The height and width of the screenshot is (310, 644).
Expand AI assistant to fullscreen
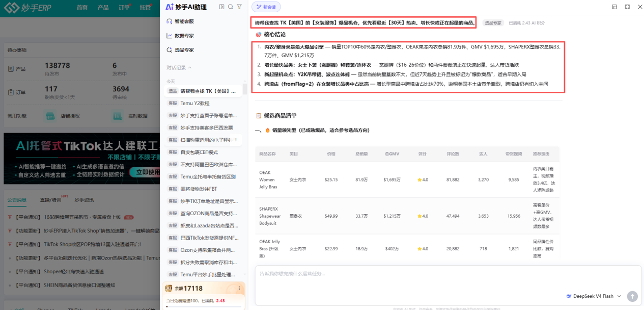[x=627, y=7]
